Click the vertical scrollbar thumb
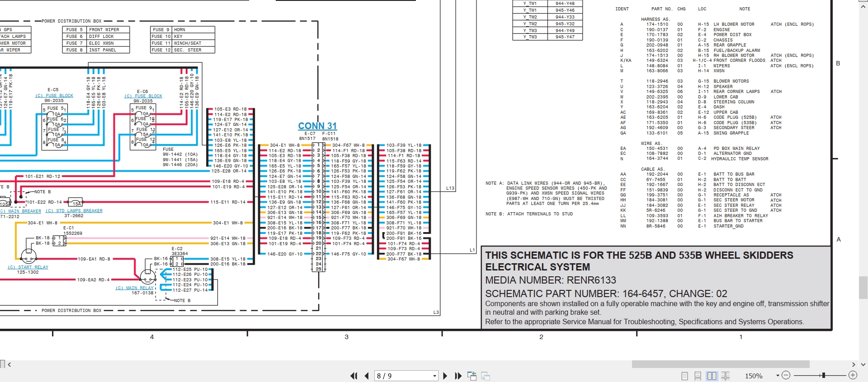 [x=863, y=288]
